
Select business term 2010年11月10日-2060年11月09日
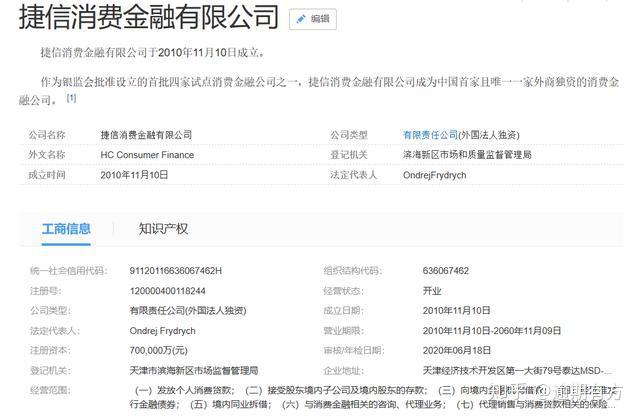tap(492, 331)
